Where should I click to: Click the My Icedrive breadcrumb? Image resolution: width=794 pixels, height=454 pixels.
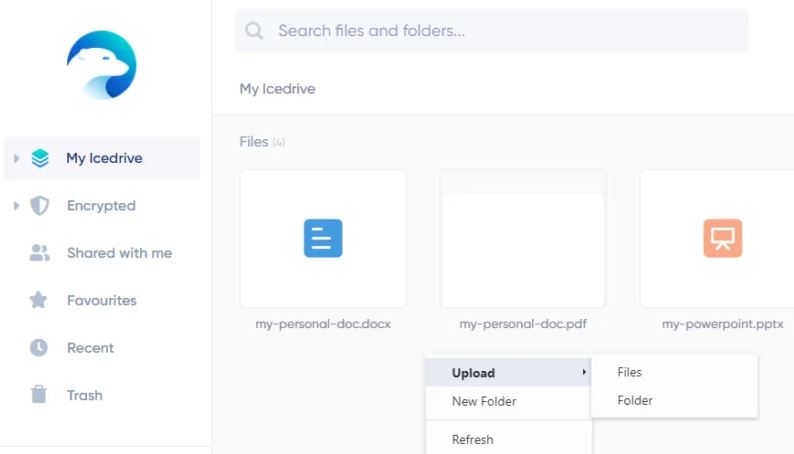pos(277,89)
